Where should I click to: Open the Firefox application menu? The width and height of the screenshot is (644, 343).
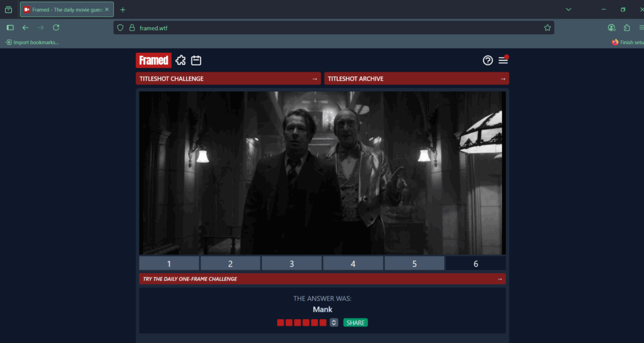tap(641, 28)
